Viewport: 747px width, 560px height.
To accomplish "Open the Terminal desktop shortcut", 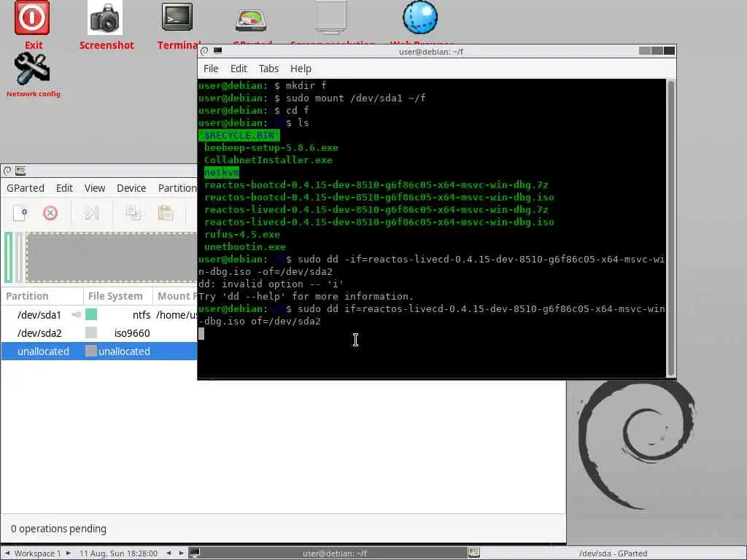I will [177, 17].
